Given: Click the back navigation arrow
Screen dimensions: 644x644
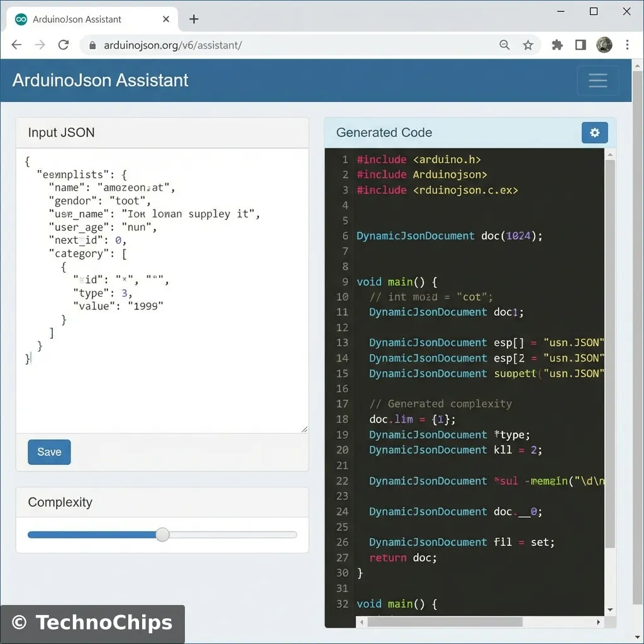Looking at the screenshot, I should click(x=16, y=45).
